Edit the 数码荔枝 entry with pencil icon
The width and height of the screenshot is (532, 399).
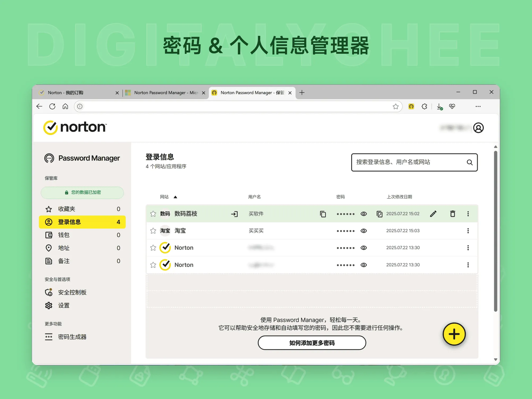coord(433,213)
